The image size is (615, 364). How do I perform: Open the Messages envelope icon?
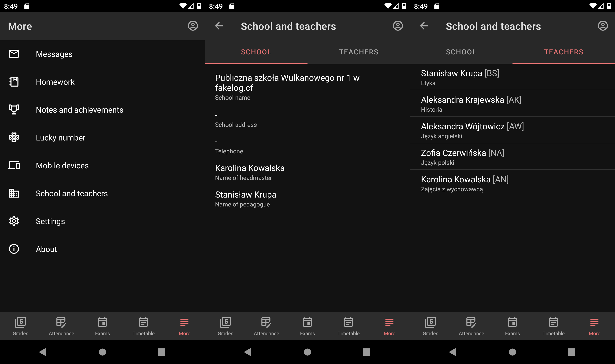[x=14, y=54]
